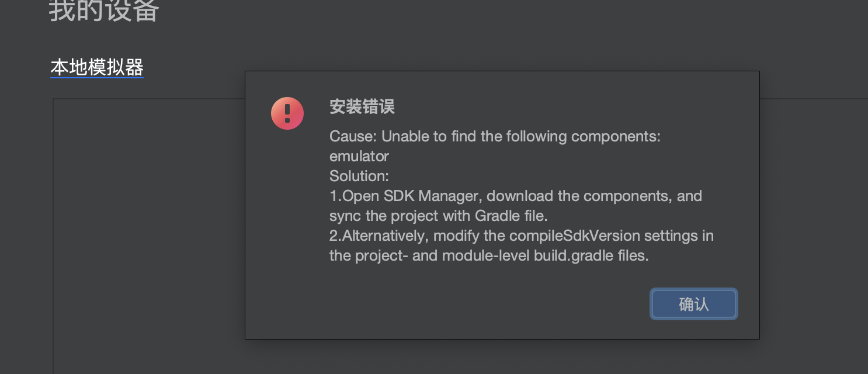Click the 确认 button
Image resolution: width=868 pixels, height=374 pixels.
coord(694,304)
